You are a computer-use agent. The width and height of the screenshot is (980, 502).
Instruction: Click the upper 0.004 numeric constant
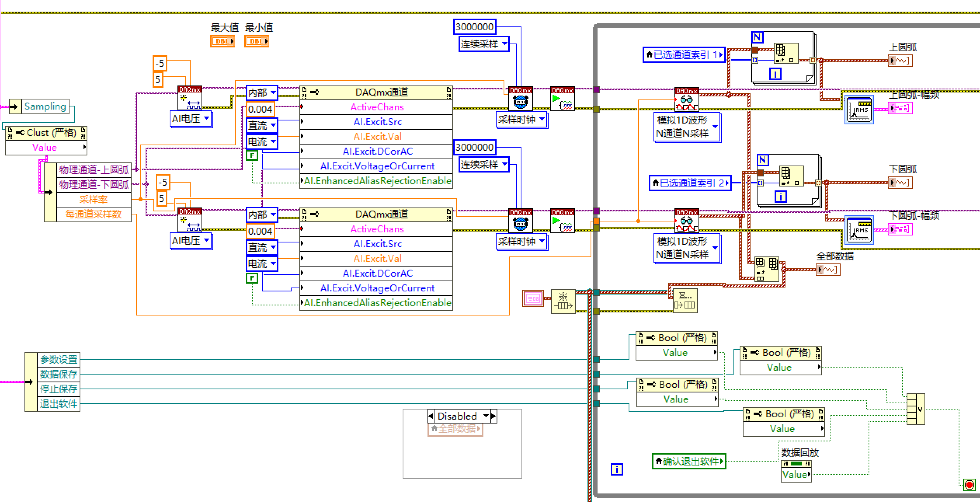(260, 109)
